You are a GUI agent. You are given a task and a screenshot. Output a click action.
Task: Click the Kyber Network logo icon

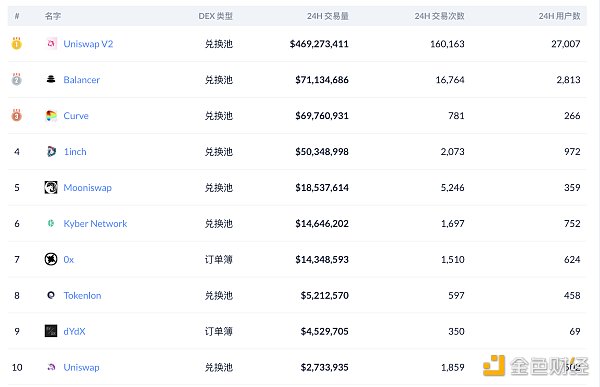pyautogui.click(x=51, y=223)
